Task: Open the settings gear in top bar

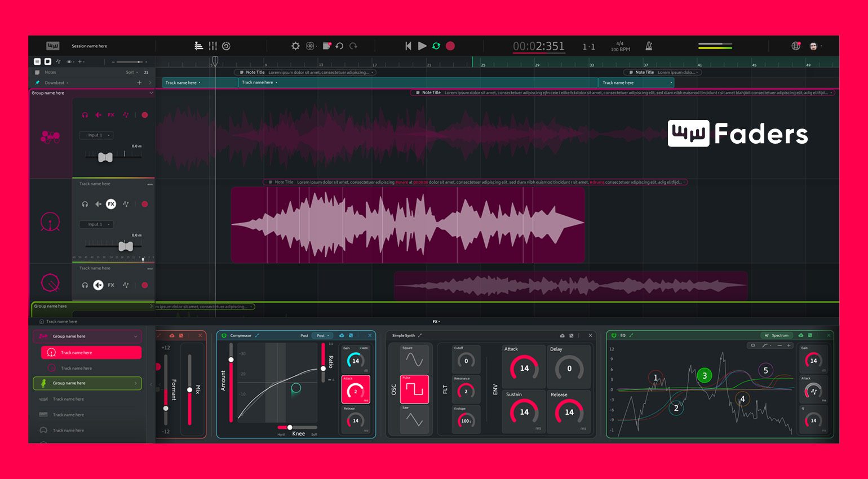Action: (x=295, y=46)
